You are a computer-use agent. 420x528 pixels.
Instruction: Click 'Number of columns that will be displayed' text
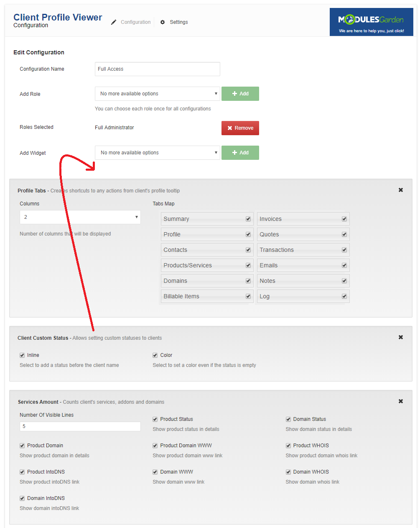(65, 234)
